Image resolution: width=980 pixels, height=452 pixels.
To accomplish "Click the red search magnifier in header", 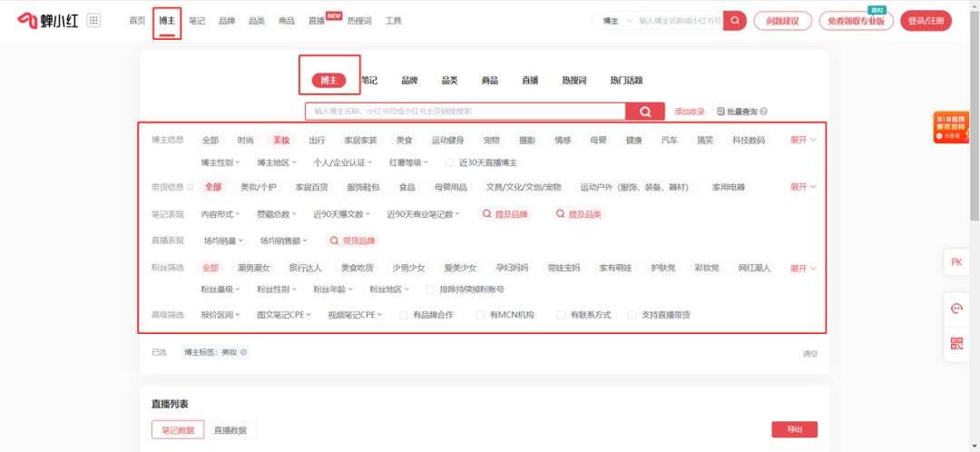I will [735, 21].
